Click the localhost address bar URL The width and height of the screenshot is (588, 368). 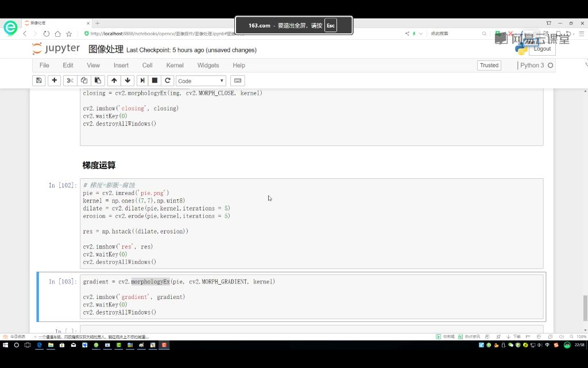coord(161,34)
